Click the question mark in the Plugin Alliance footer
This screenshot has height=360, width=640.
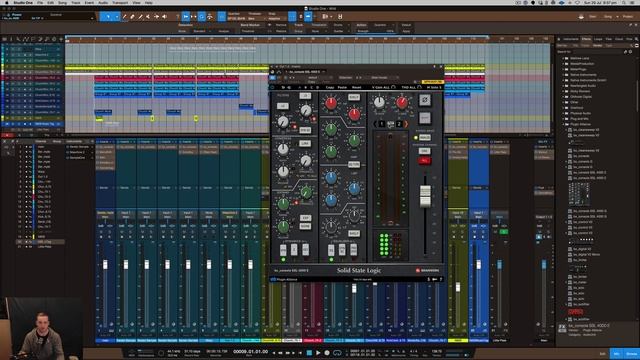click(x=441, y=280)
